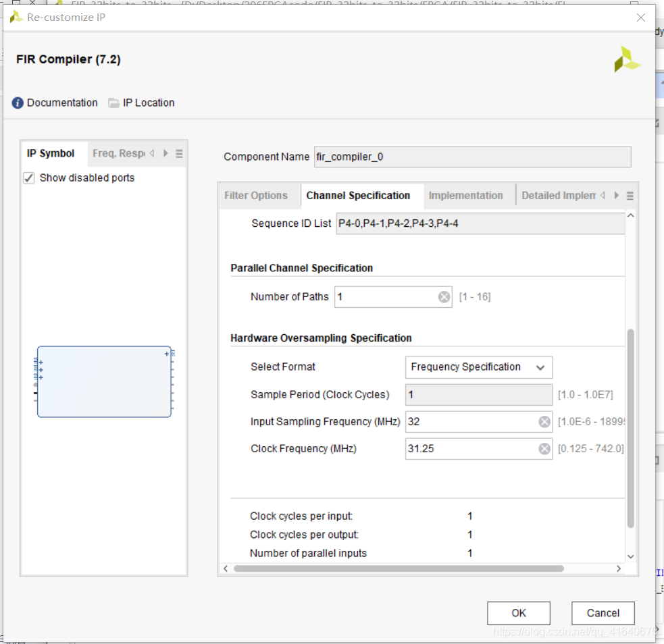This screenshot has height=644, width=664.
Task: Expand the top plus port on symbol's left
Action: [41, 363]
